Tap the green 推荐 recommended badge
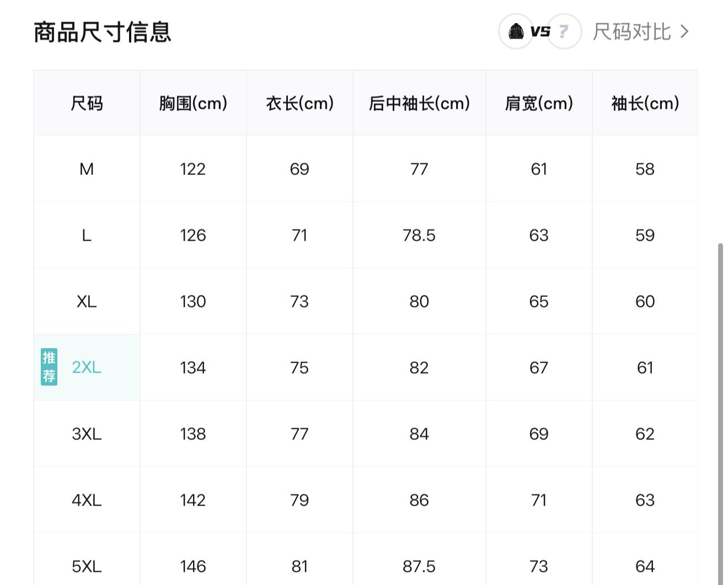Screen dimensions: 728x585 [49, 367]
